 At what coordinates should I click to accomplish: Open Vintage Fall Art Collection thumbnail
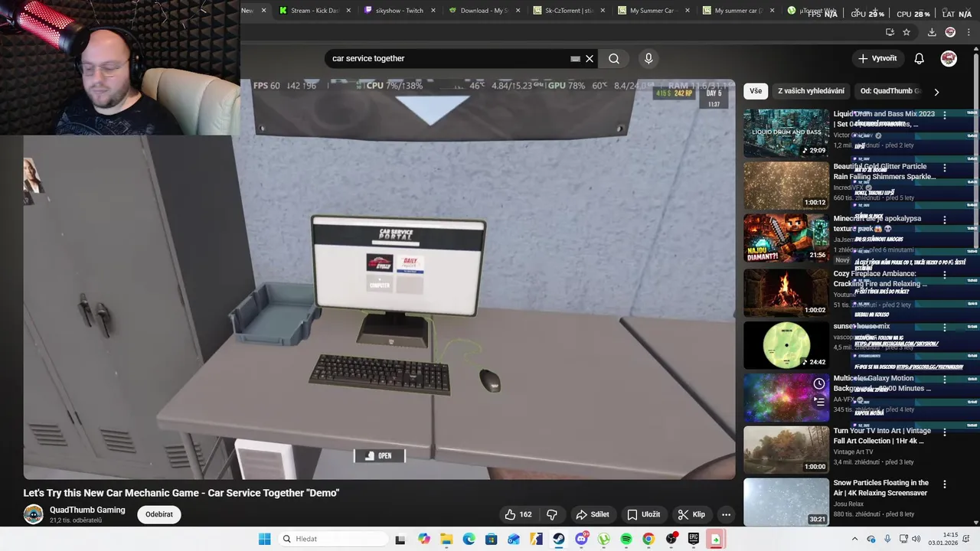tap(786, 449)
